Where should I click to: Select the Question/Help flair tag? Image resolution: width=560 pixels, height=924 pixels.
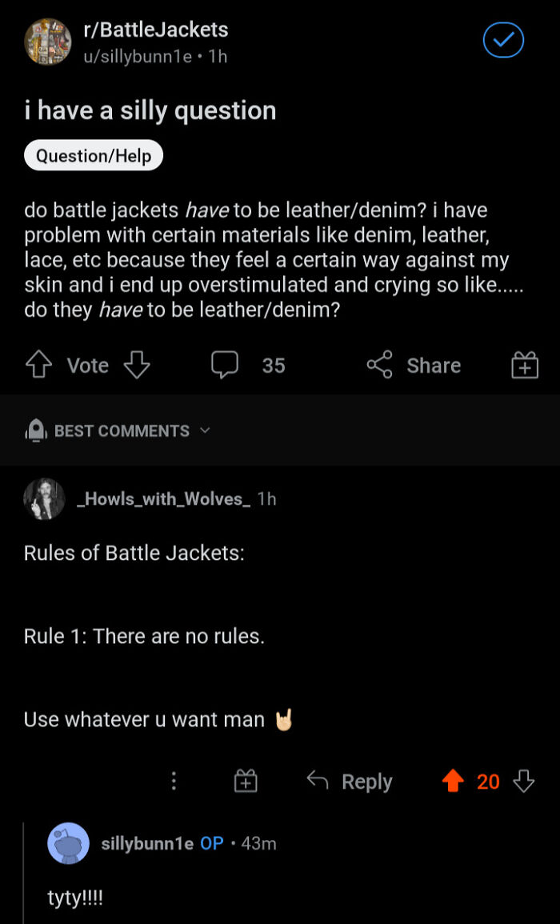point(93,154)
